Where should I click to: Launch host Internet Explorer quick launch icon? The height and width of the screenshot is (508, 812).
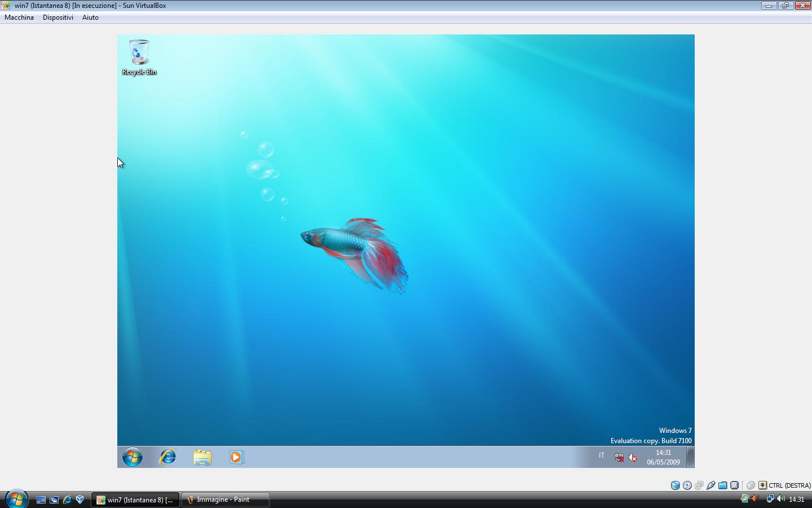click(x=67, y=500)
